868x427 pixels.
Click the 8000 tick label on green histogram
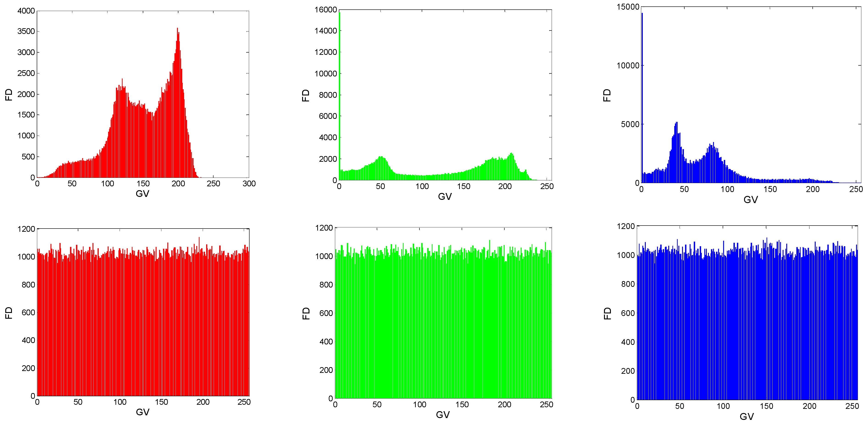tap(328, 95)
